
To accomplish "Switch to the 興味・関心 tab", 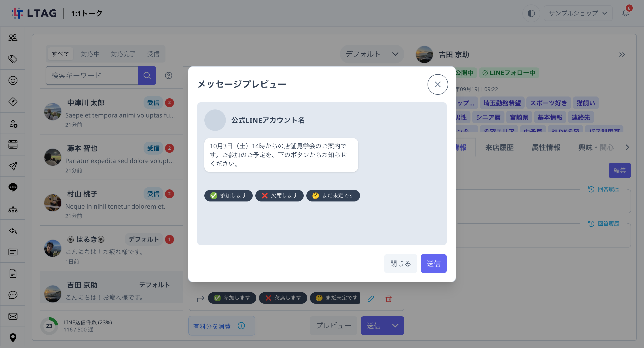I will [x=596, y=147].
